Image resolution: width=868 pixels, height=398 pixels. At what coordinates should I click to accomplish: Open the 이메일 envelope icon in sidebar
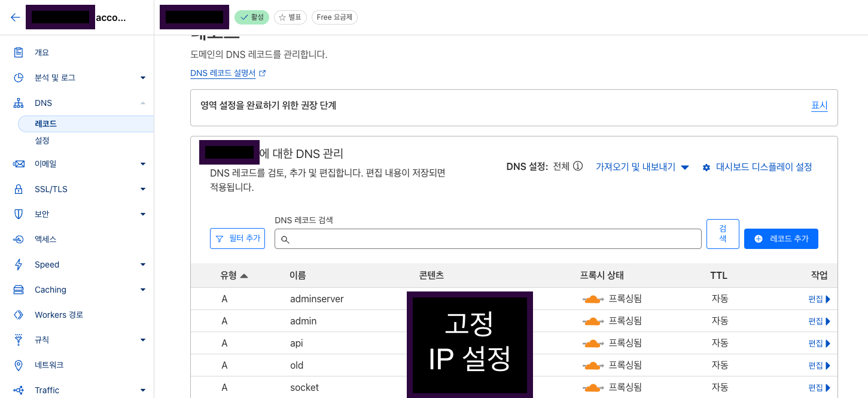18,163
